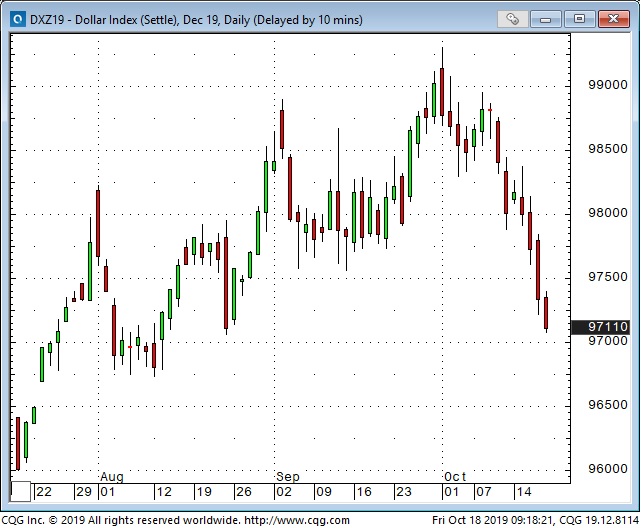The width and height of the screenshot is (642, 528).
Task: Click the date label 02 on time axis
Action: click(x=284, y=492)
